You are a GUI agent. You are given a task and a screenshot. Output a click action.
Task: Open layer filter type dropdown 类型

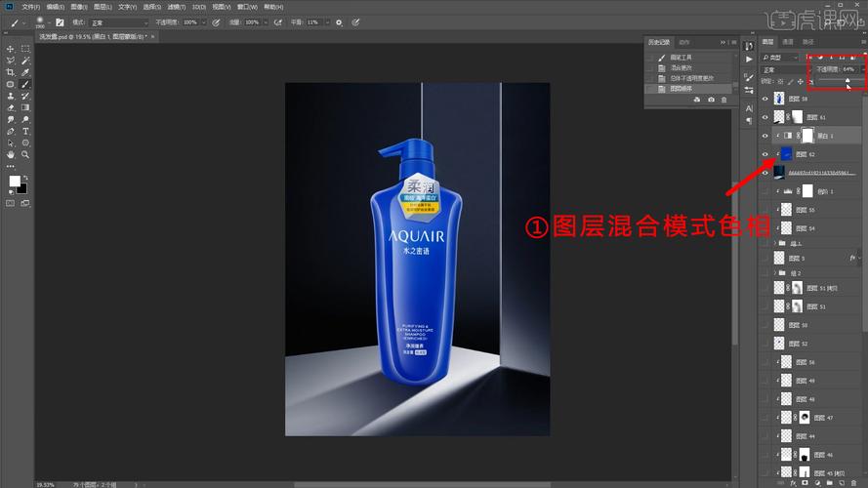pos(780,58)
